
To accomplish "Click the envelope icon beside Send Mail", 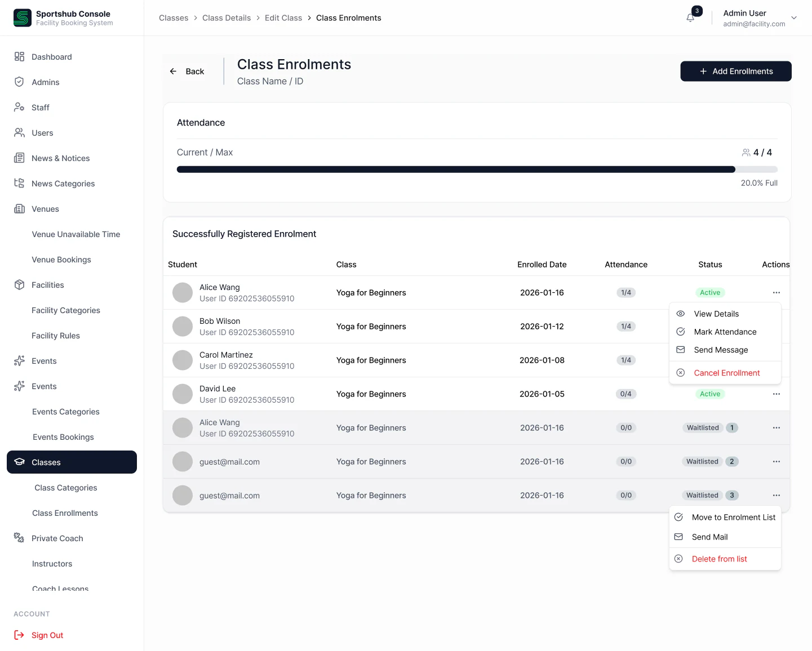I will point(678,537).
